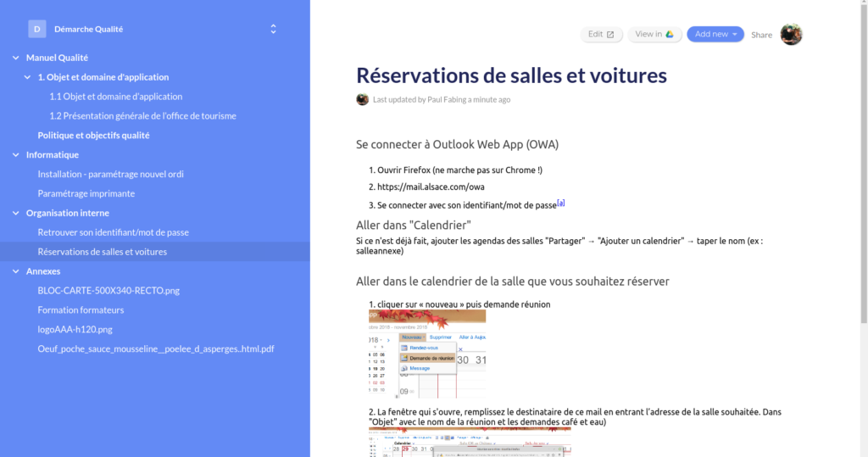
Task: Click the Google Drive icon
Action: 670,35
